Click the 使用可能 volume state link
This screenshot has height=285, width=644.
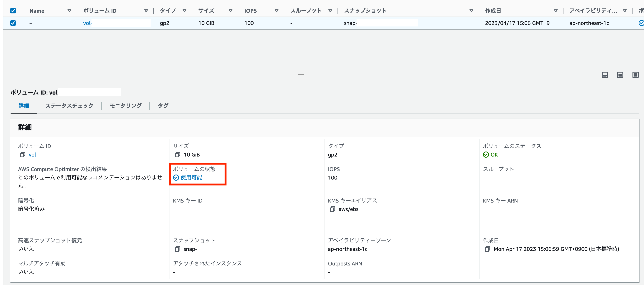(191, 177)
